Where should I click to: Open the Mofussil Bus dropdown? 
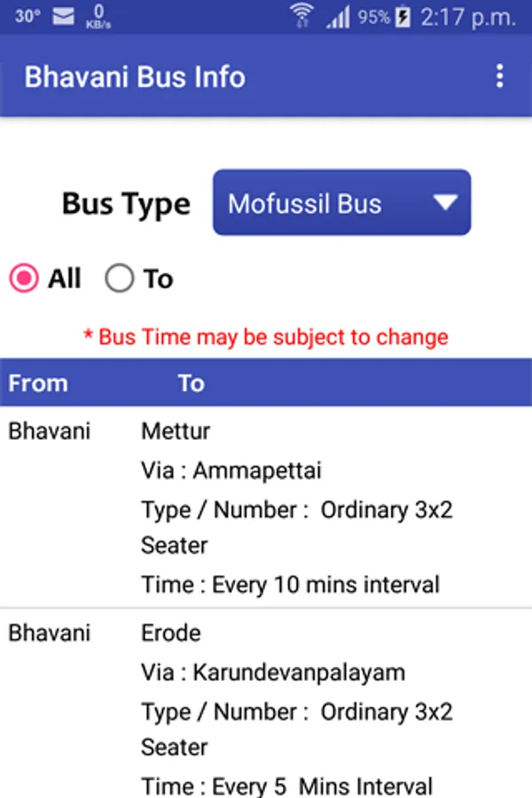click(341, 203)
